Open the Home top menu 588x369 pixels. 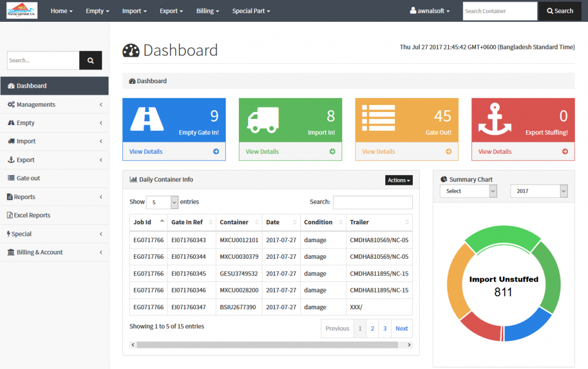click(61, 11)
